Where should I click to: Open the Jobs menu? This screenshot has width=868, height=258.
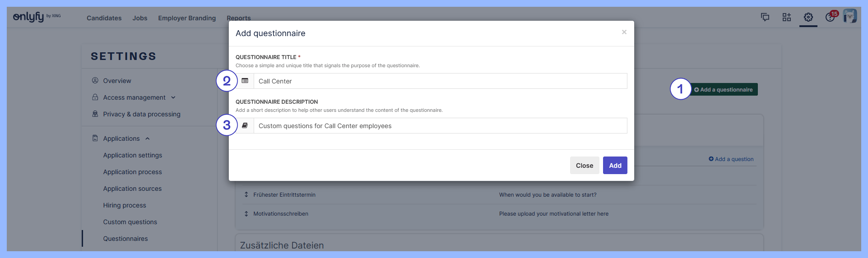(140, 18)
